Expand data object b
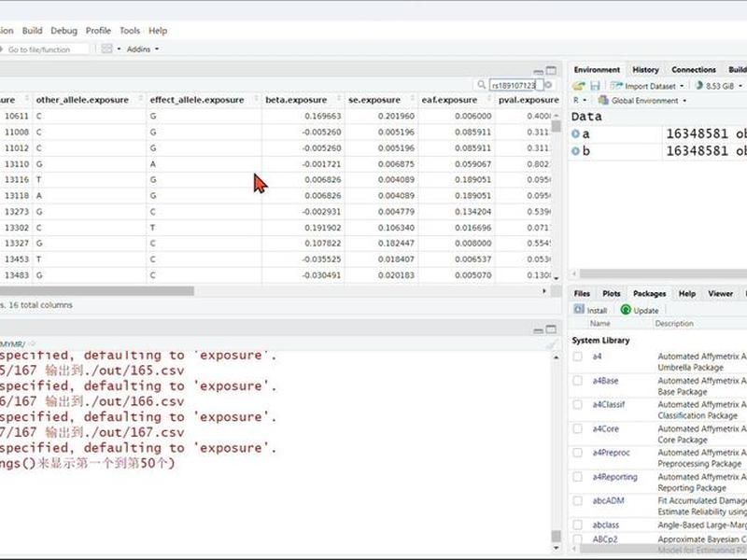 tap(575, 151)
